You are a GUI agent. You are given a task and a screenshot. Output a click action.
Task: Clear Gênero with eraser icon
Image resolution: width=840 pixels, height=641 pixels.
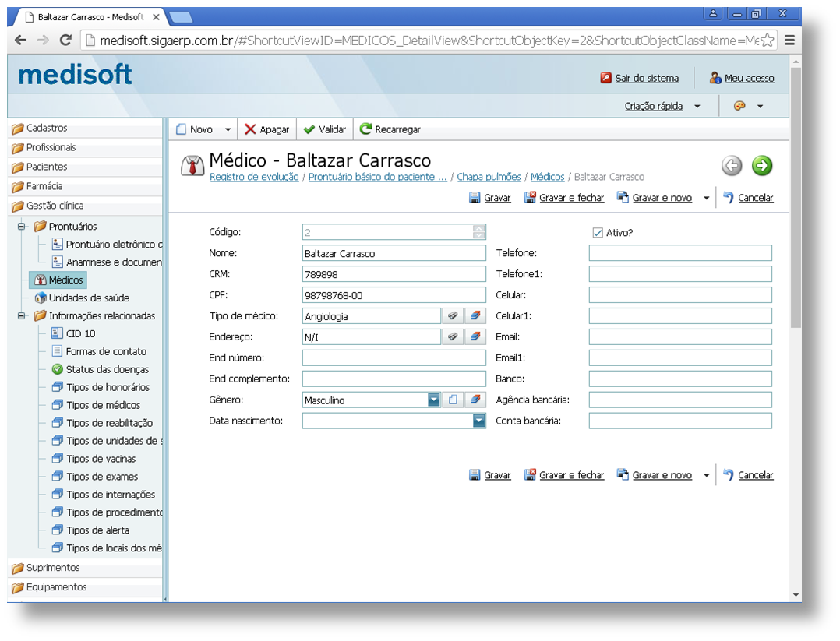[x=475, y=400]
